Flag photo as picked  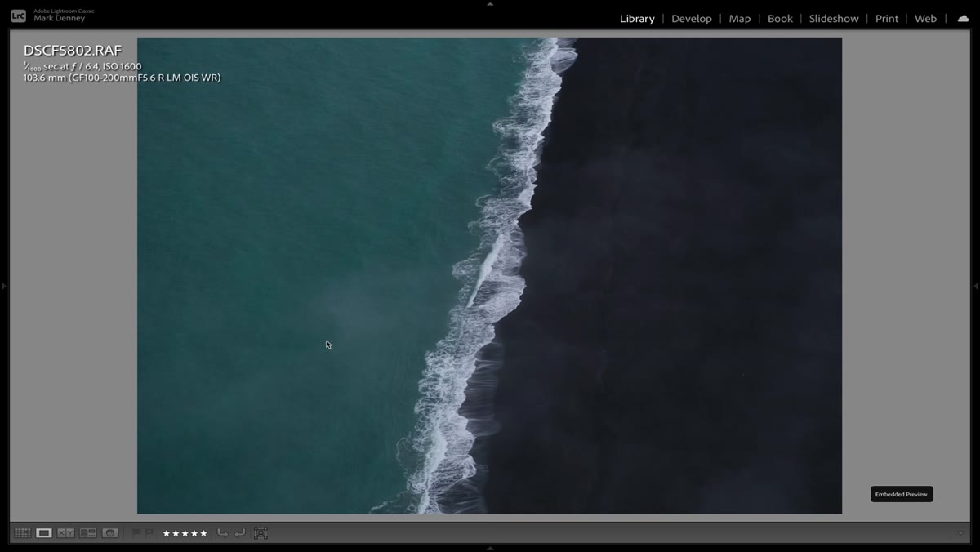(x=136, y=533)
